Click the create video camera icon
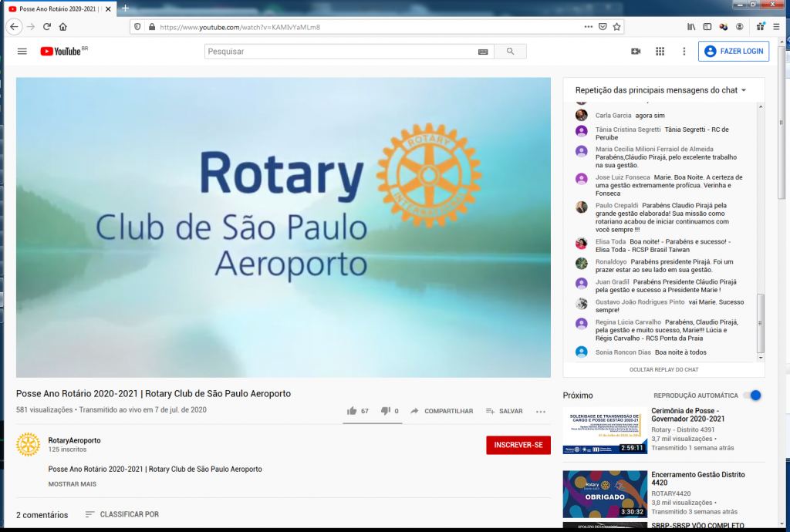The image size is (790, 532). pyautogui.click(x=636, y=52)
